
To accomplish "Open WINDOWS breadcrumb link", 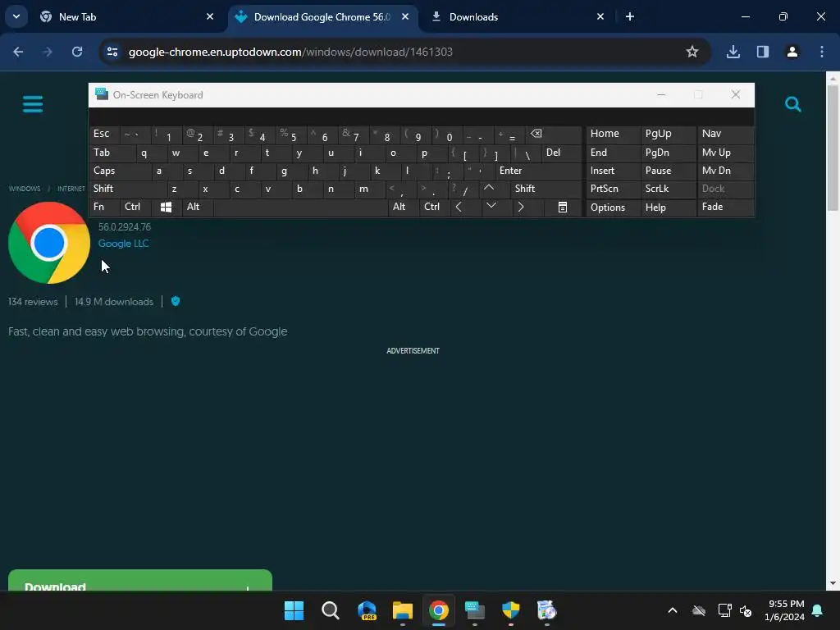I will point(25,189).
